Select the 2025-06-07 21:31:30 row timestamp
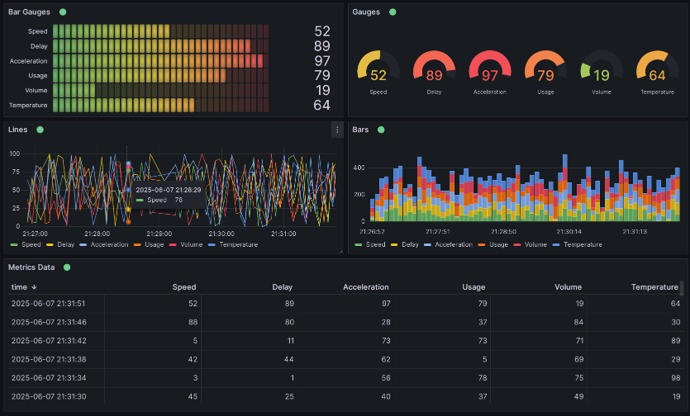This screenshot has width=690, height=416. point(49,396)
